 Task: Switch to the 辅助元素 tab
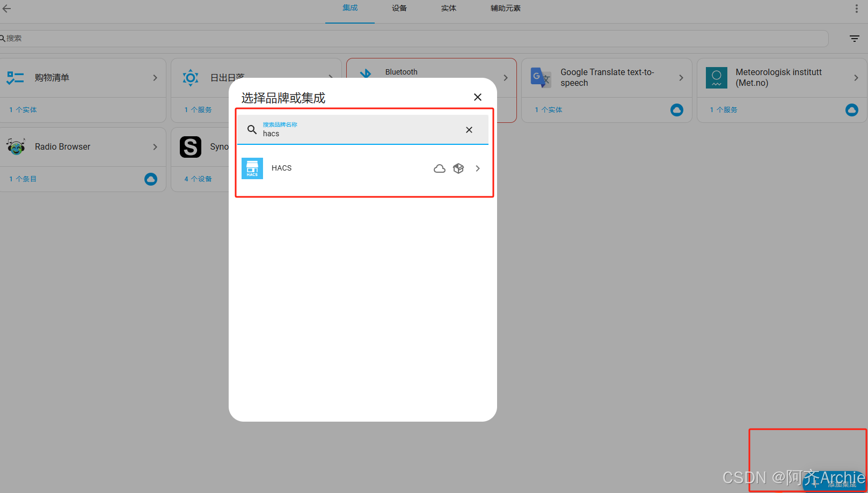click(506, 8)
